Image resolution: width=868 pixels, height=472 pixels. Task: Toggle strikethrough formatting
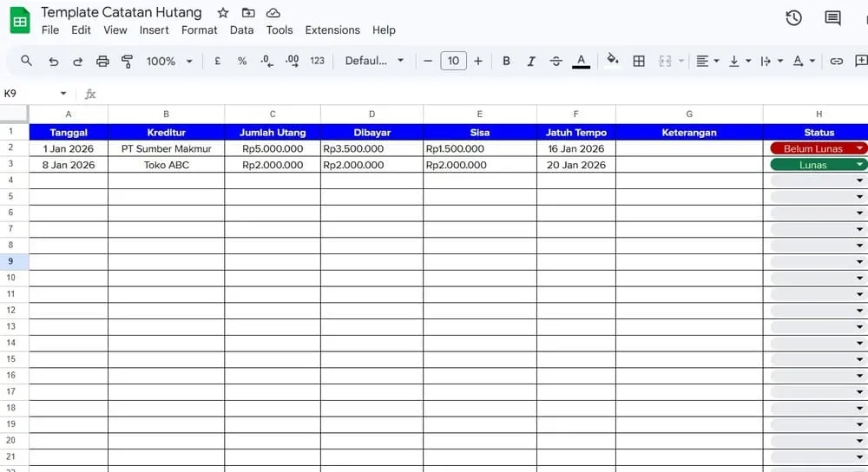tap(556, 61)
